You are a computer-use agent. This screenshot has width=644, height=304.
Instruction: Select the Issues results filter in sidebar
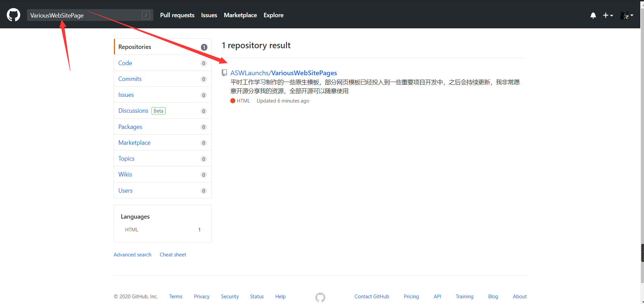(x=163, y=95)
